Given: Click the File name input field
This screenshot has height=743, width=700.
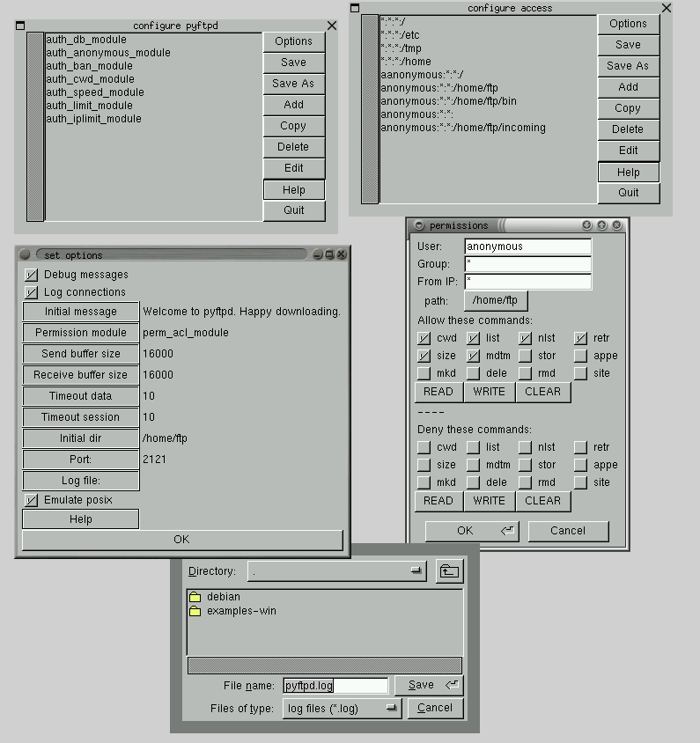Looking at the screenshot, I should [335, 685].
